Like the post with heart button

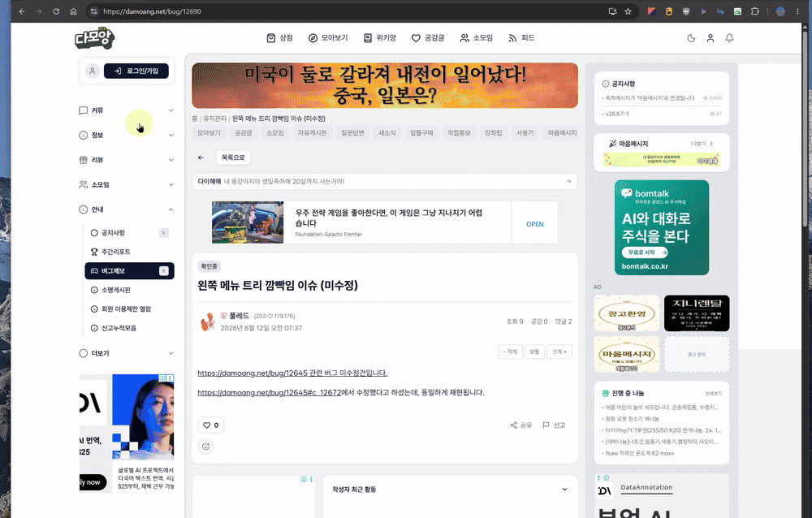tap(211, 425)
